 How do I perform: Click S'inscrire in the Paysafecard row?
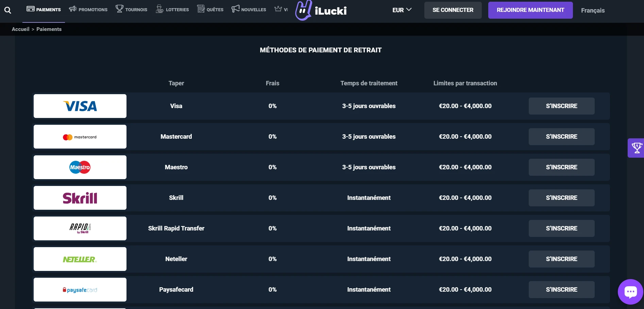pyautogui.click(x=562, y=290)
